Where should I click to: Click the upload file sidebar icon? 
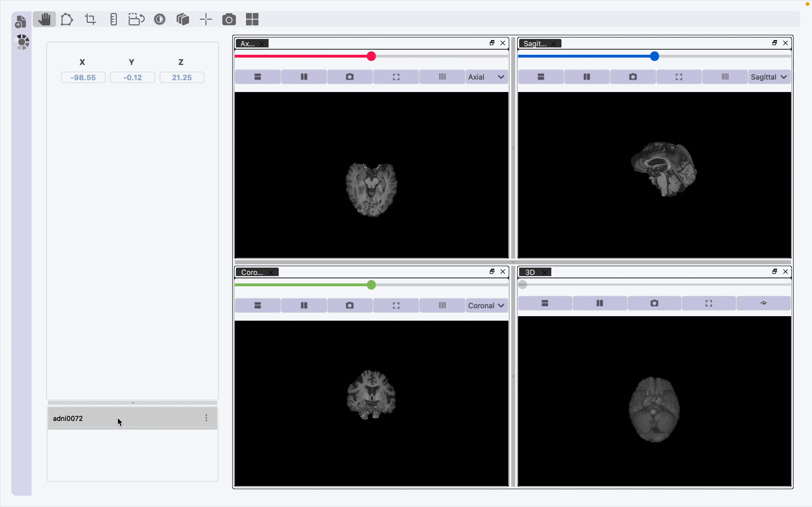click(x=21, y=22)
